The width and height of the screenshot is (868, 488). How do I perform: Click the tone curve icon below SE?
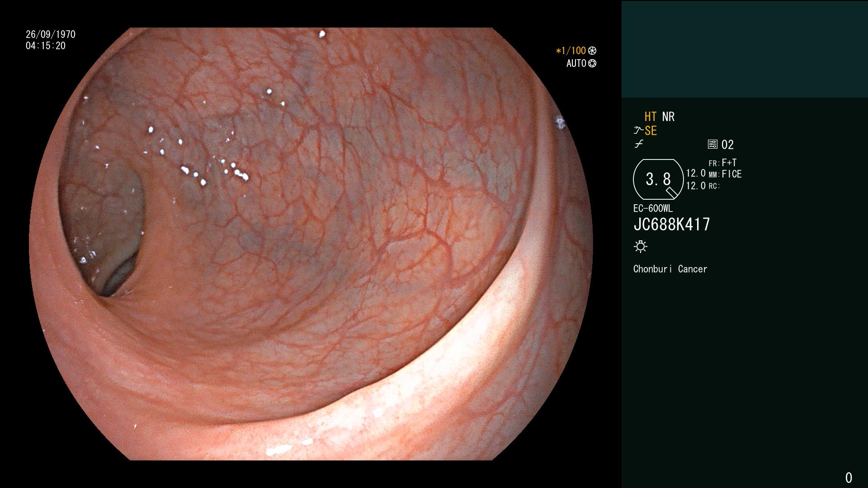coord(639,145)
